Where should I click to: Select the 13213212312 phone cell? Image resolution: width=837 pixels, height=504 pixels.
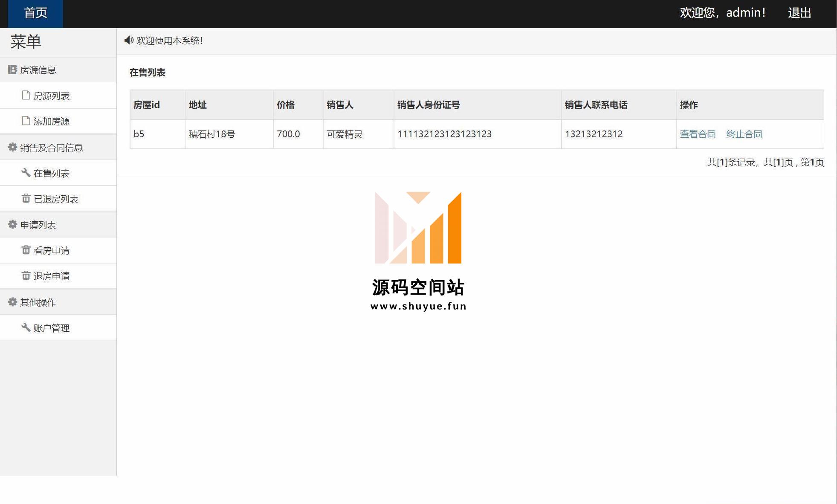click(619, 134)
